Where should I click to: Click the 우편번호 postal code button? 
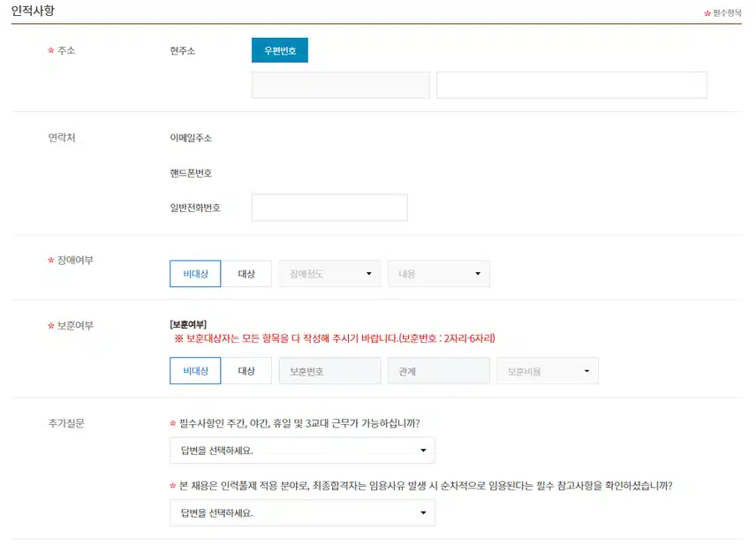tap(280, 50)
